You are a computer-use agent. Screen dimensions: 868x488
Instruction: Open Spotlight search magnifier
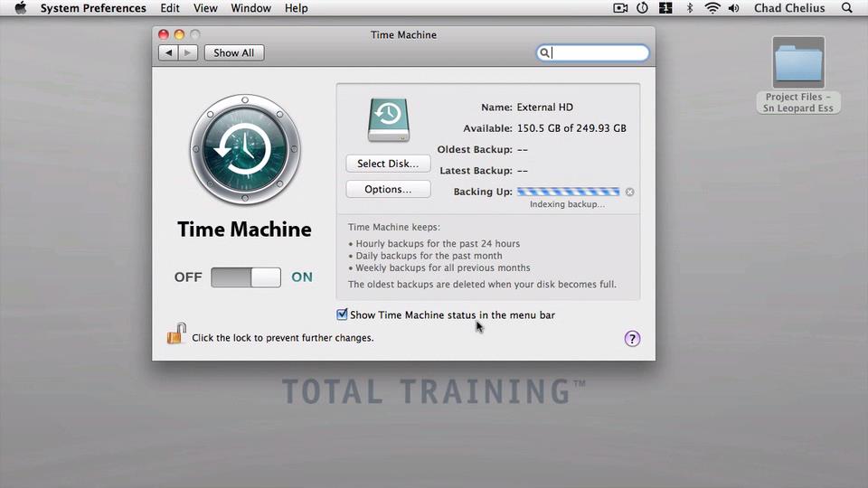(847, 8)
